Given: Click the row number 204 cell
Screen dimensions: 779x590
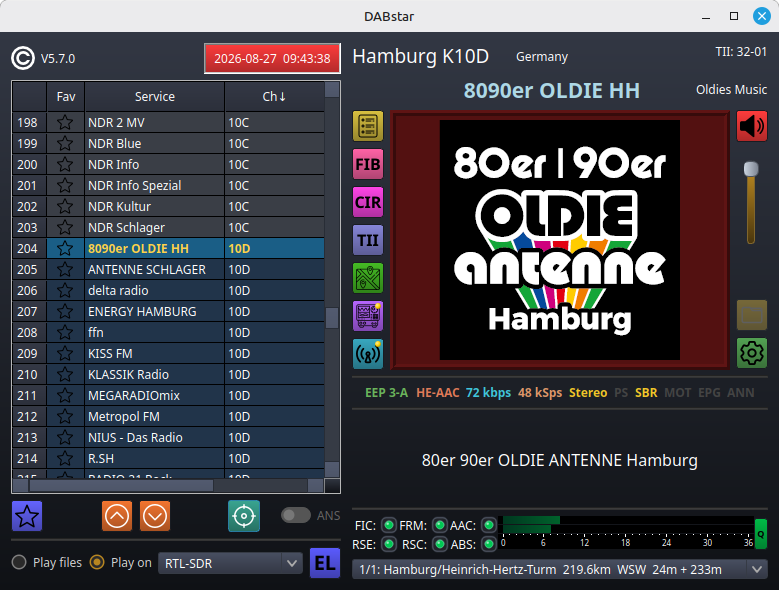Looking at the screenshot, I should coord(29,248).
